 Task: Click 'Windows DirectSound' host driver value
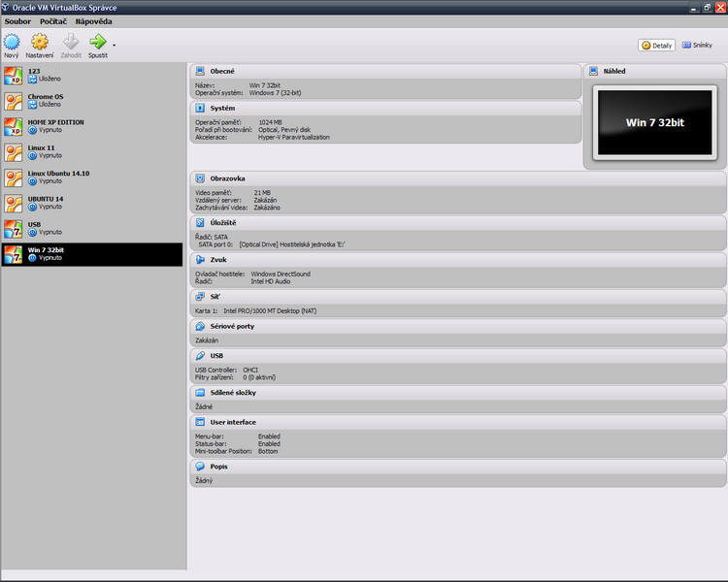[281, 274]
